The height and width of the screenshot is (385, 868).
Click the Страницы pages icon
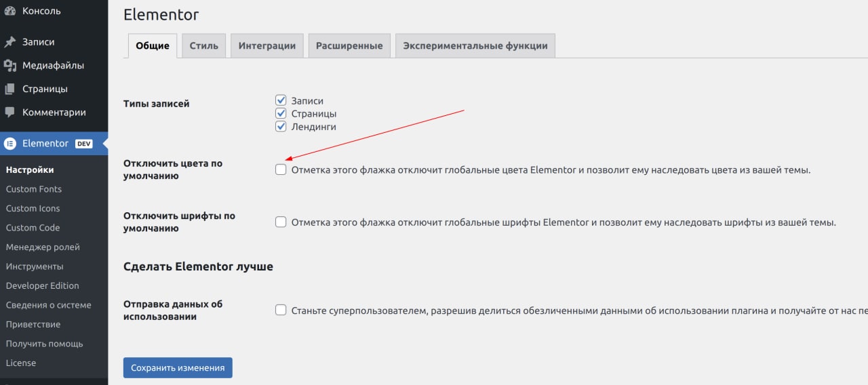coord(9,89)
